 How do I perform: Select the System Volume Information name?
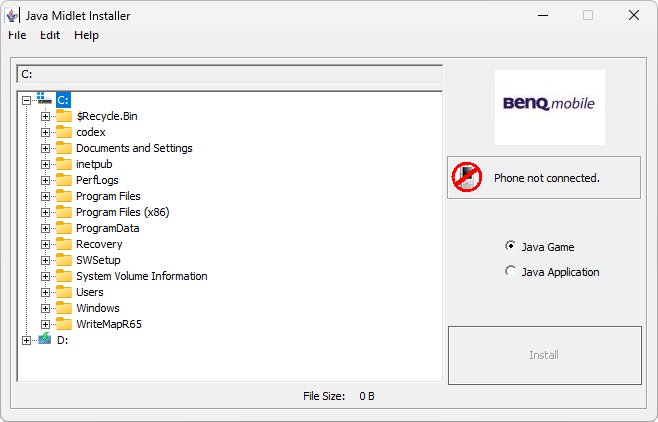142,276
